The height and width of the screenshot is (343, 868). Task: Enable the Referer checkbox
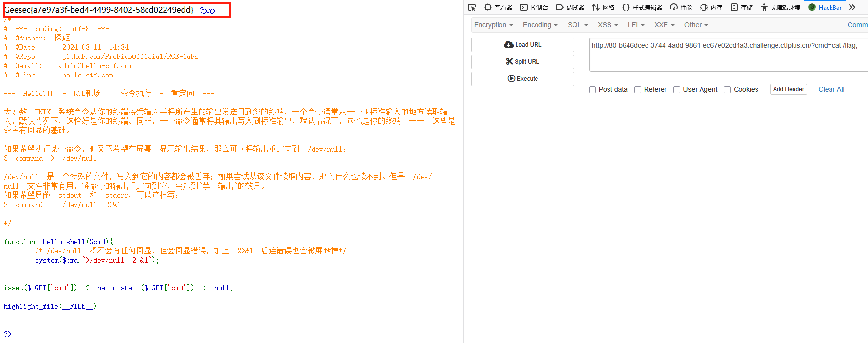[x=638, y=90]
